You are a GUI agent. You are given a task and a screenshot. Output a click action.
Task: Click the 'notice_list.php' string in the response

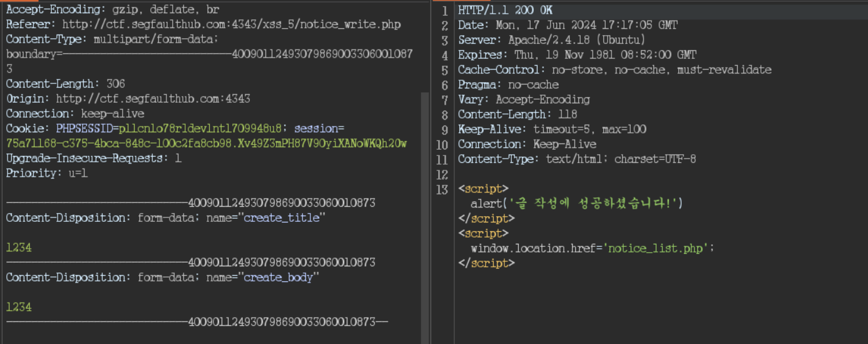click(x=655, y=248)
